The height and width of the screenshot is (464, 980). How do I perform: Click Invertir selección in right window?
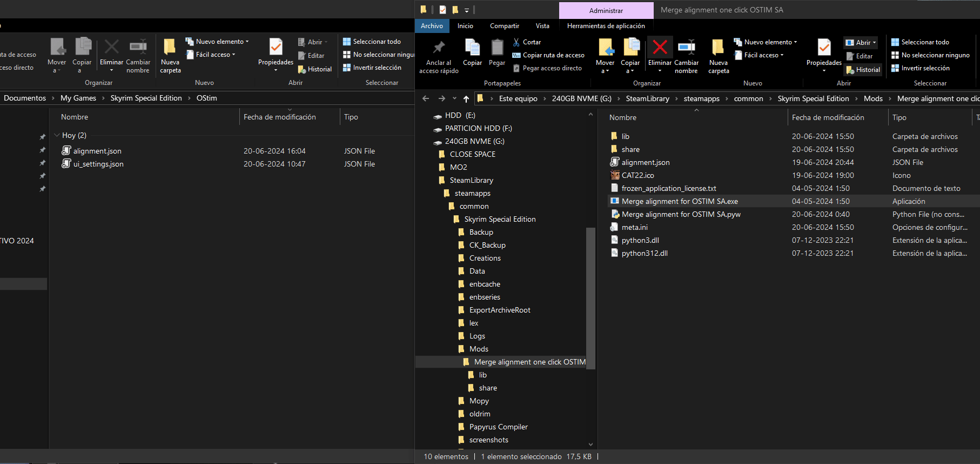pos(921,68)
